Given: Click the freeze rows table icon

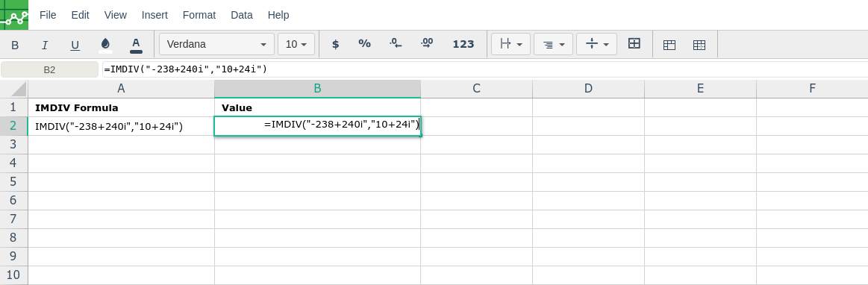Looking at the screenshot, I should click(669, 45).
